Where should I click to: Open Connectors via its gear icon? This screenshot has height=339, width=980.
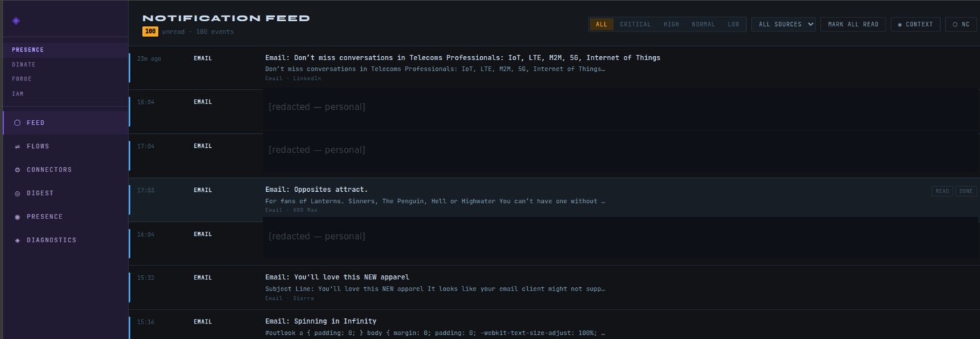point(17,169)
